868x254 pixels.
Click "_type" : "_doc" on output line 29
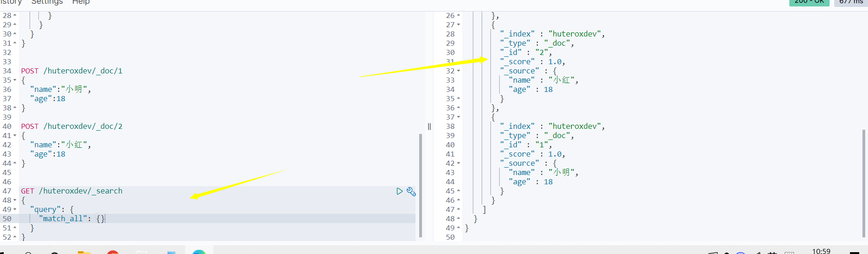[x=537, y=43]
